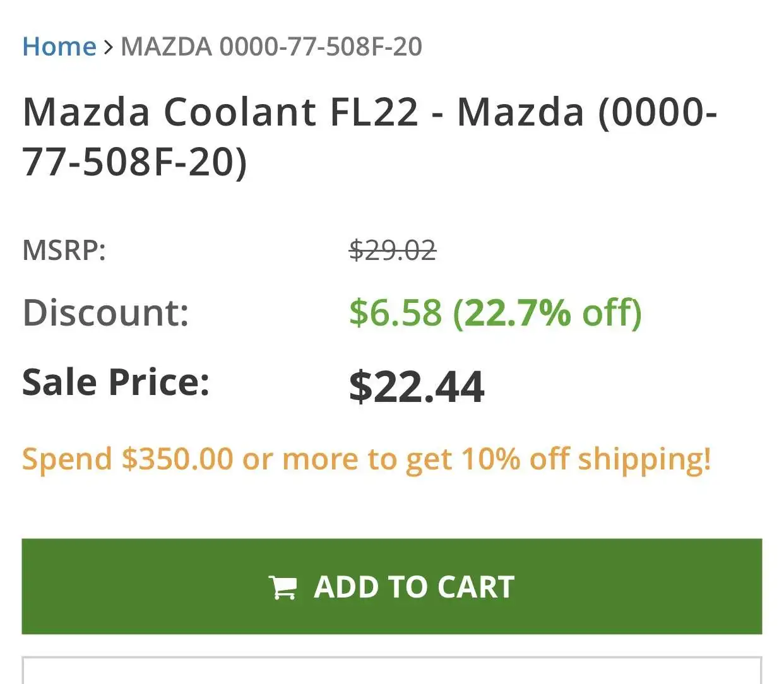This screenshot has height=684, width=784.
Task: Click the $350.00 amount in promo text
Action: pyautogui.click(x=177, y=459)
